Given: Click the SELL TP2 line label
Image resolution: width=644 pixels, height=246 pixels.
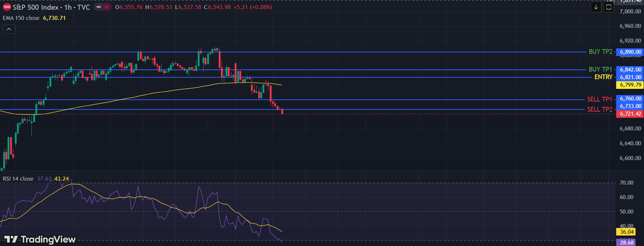Looking at the screenshot, I should (600, 109).
